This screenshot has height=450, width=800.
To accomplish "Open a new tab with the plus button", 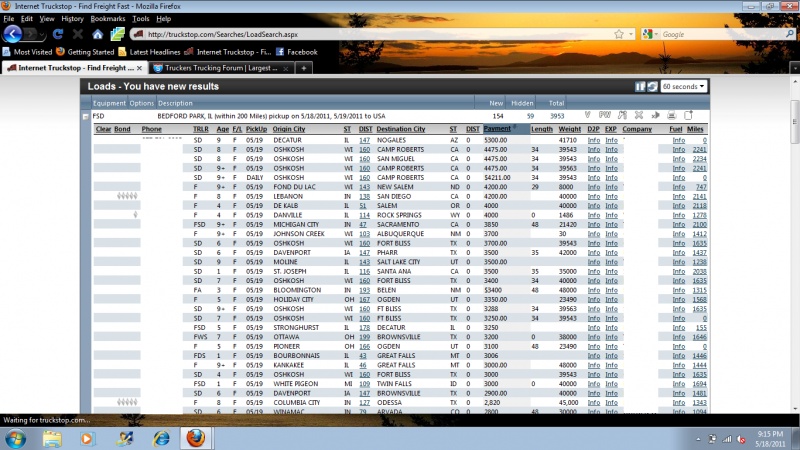I will pyautogui.click(x=304, y=67).
